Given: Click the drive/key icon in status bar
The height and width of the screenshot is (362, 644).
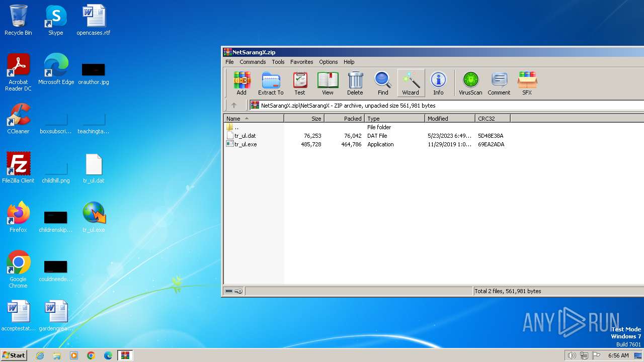Looking at the screenshot, I should (x=234, y=291).
